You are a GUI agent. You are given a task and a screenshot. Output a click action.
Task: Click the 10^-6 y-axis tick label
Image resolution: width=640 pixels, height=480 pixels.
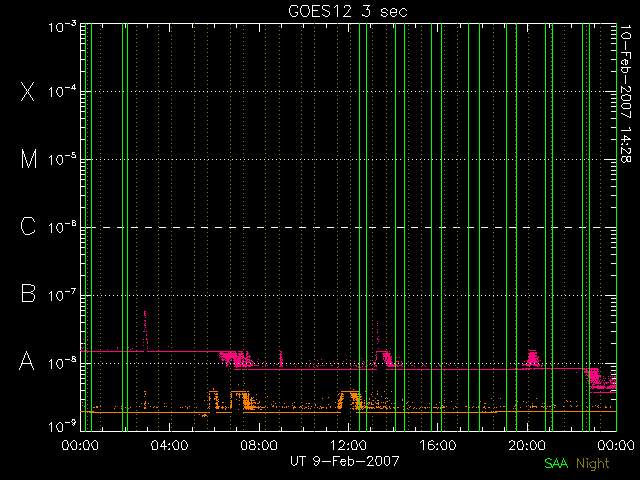click(62, 227)
